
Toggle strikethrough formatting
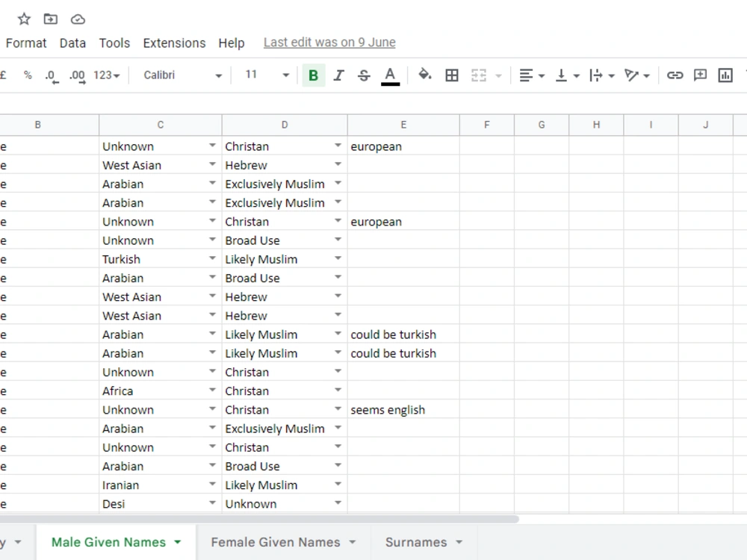[x=364, y=75]
